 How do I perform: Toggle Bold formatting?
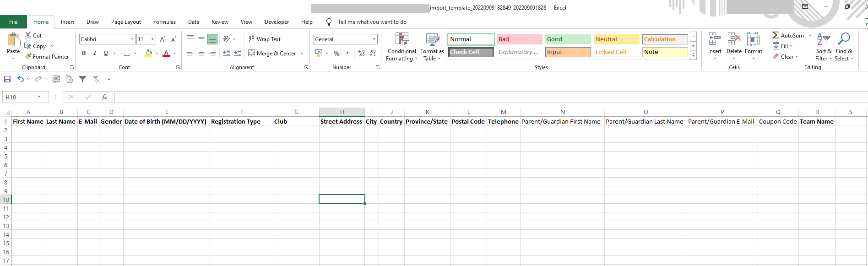tap(84, 53)
